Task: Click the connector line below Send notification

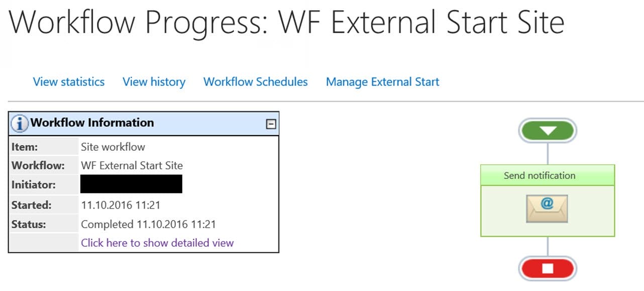Action: [548, 246]
